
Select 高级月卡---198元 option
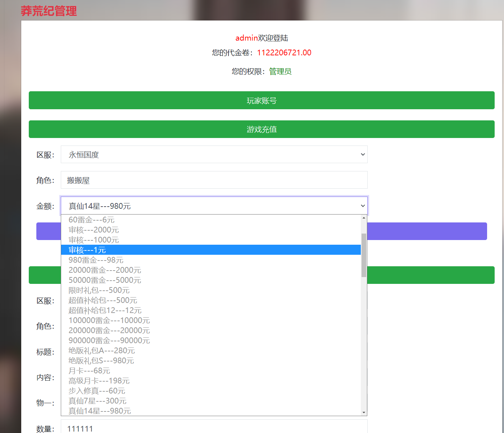tap(99, 381)
